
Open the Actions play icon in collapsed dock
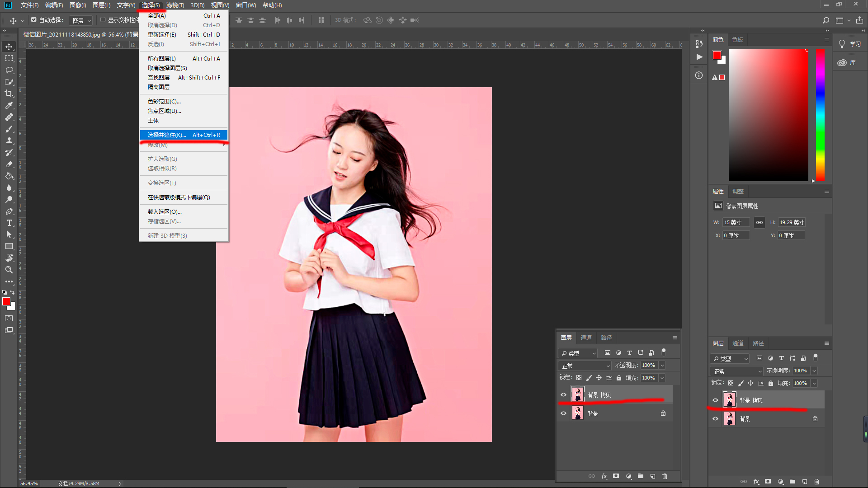coord(699,57)
